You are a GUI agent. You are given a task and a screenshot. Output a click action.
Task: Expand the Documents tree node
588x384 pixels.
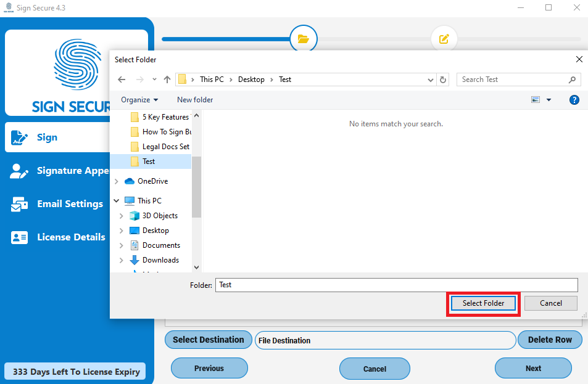(121, 245)
